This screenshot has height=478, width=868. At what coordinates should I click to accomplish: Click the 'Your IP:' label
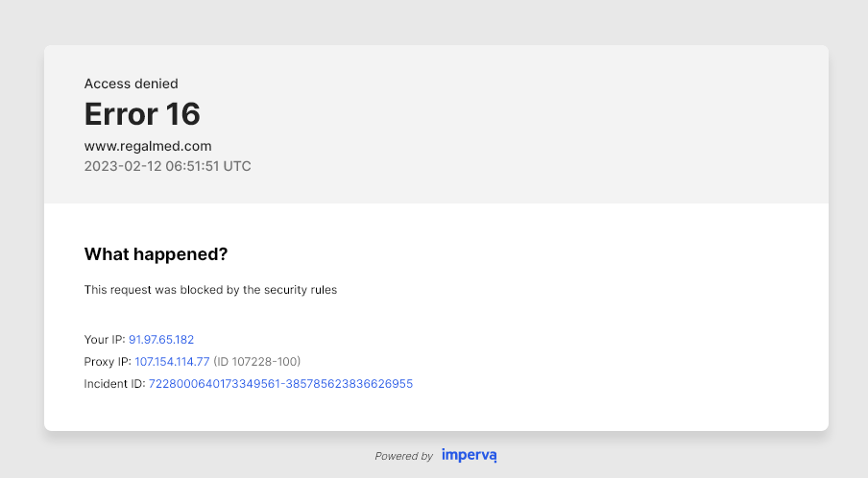pos(105,340)
